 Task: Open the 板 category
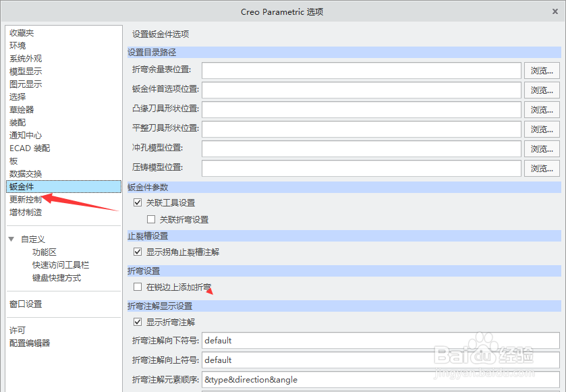click(x=13, y=161)
